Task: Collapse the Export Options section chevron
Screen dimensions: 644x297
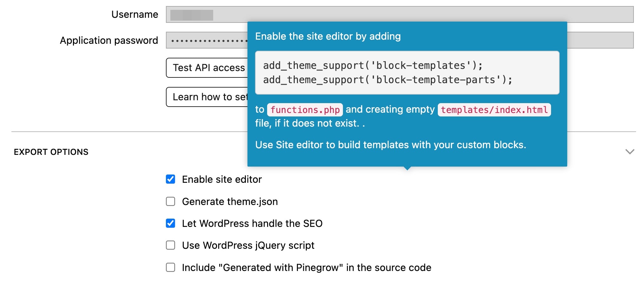Action: (x=630, y=152)
